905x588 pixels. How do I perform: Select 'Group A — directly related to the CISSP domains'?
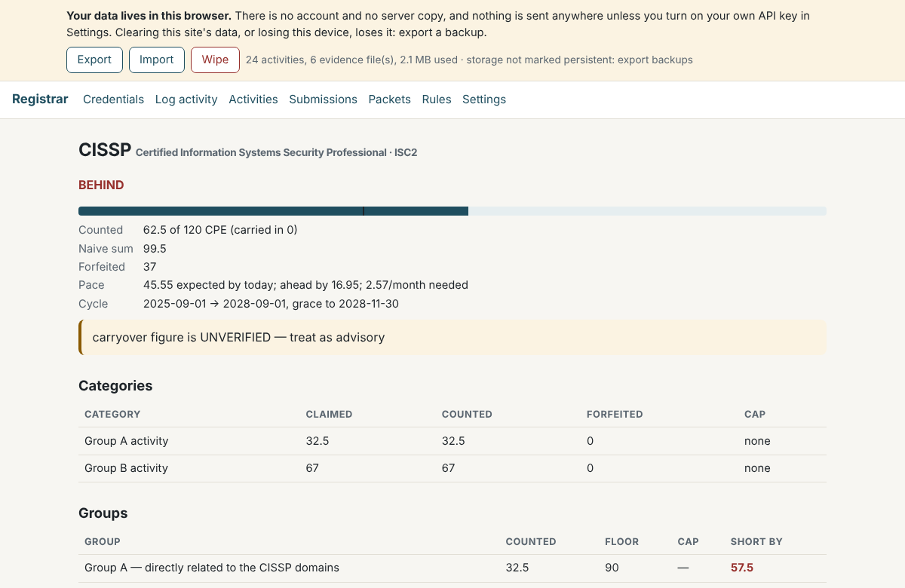point(212,568)
